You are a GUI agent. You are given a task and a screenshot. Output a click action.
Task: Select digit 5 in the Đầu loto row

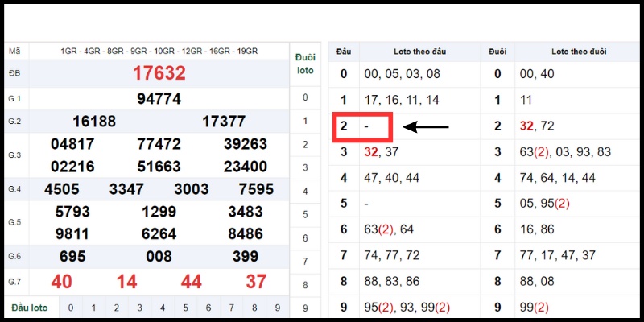pyautogui.click(x=186, y=308)
